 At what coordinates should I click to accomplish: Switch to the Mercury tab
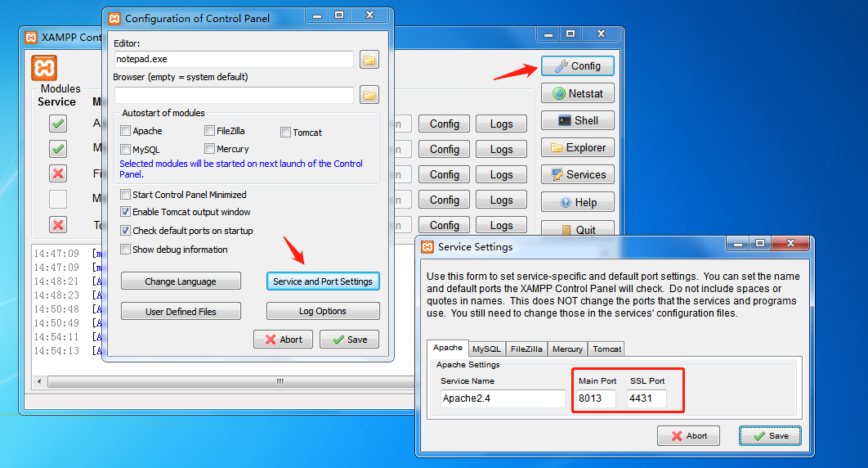pyautogui.click(x=567, y=349)
